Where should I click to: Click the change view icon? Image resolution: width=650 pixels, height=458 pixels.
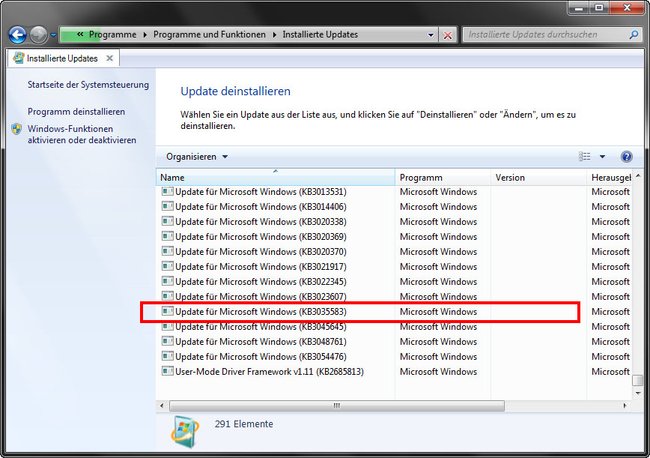pos(585,156)
